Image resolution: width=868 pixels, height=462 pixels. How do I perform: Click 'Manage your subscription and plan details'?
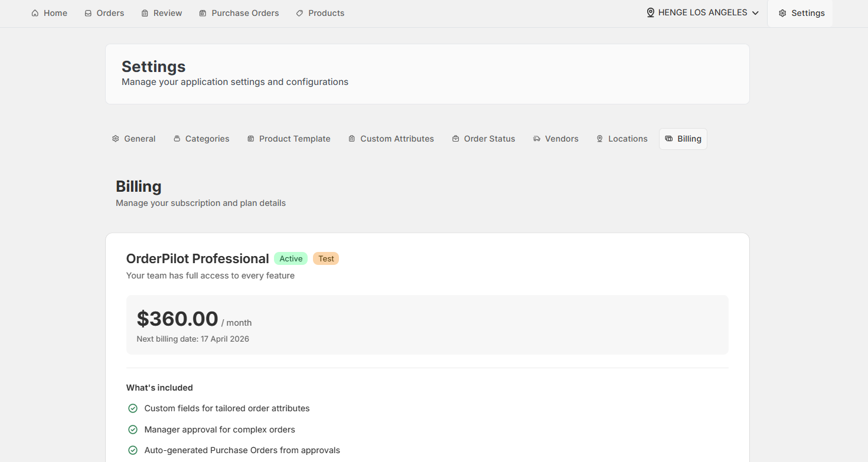pyautogui.click(x=201, y=203)
